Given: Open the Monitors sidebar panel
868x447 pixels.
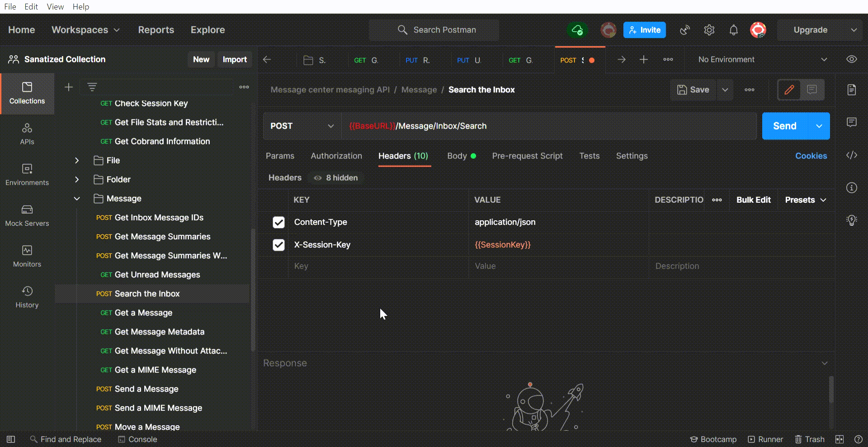Looking at the screenshot, I should [27, 256].
